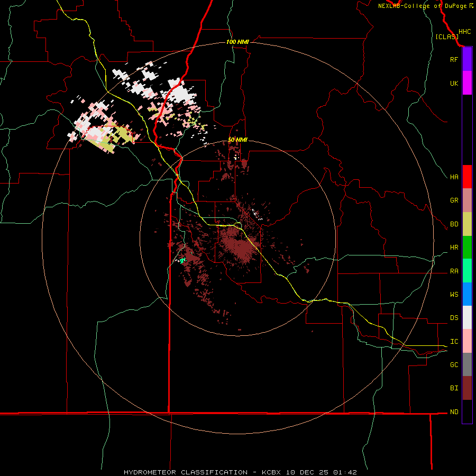
Task: Click the RA legend label
Action: click(x=454, y=271)
